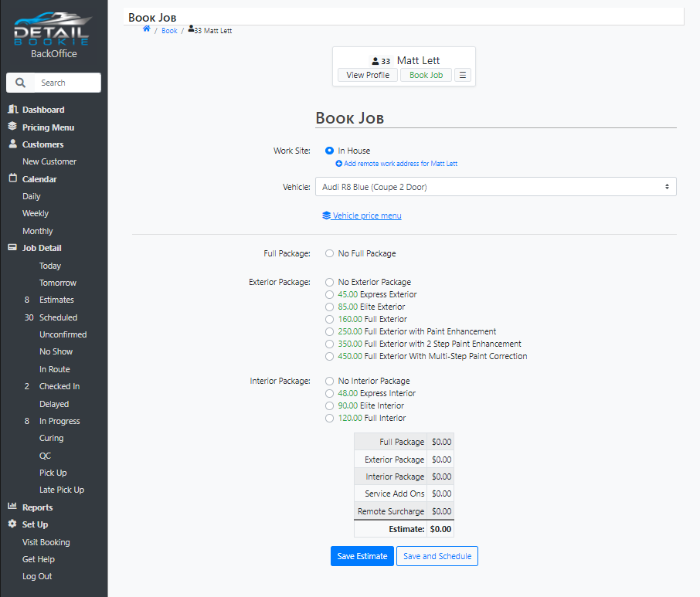Open the hamburger menu on Matt Lett's card
Screen dimensions: 700x597
coord(462,75)
